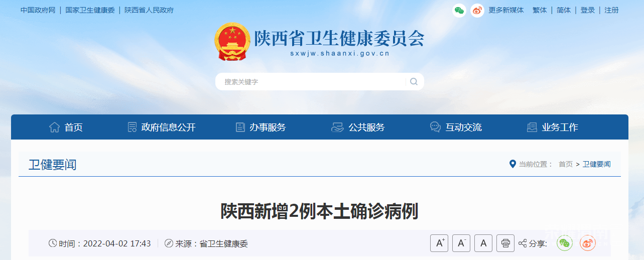
Task: Click the WeChat icon in the top bar
Action: (x=459, y=10)
